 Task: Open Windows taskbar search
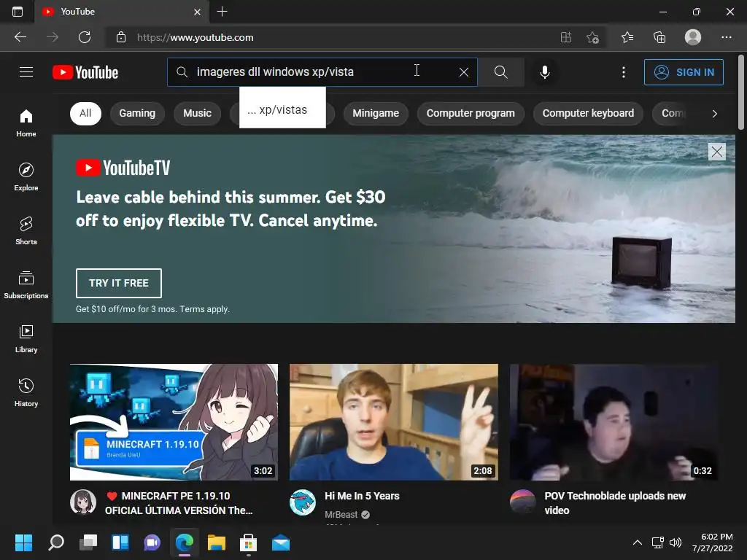point(56,542)
